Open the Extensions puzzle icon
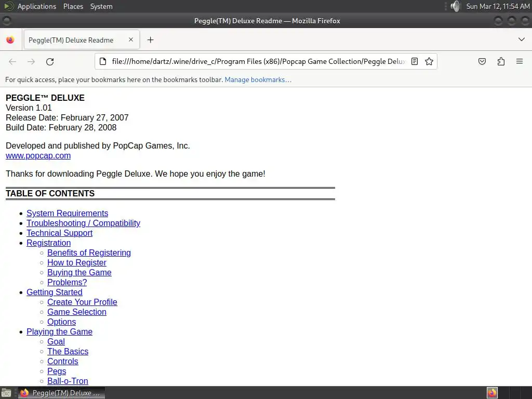This screenshot has height=399, width=532. [501, 61]
